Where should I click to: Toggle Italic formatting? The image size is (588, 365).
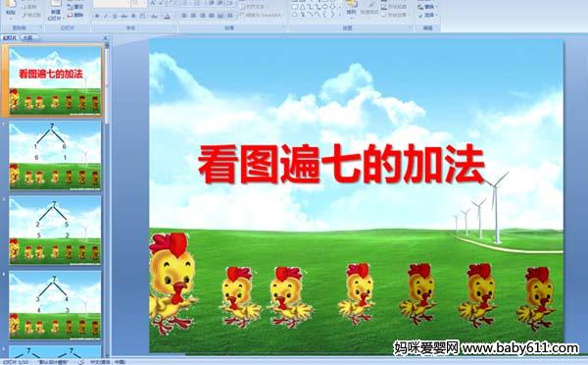click(106, 16)
